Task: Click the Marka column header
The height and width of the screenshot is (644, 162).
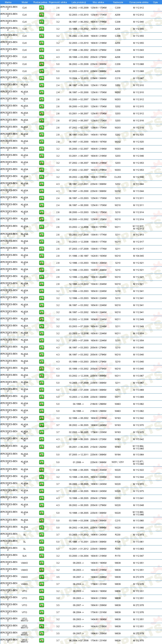Action: tap(8, 2)
